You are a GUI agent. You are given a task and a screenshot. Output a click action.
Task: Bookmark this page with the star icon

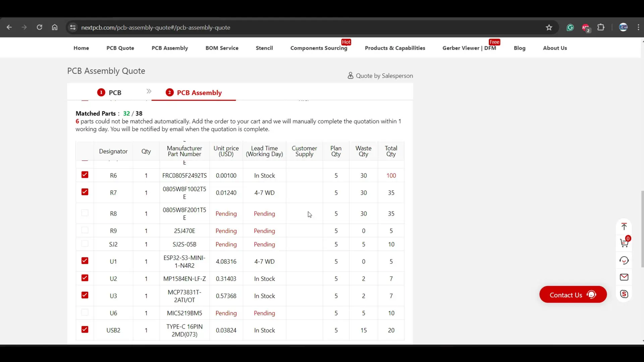point(549,27)
